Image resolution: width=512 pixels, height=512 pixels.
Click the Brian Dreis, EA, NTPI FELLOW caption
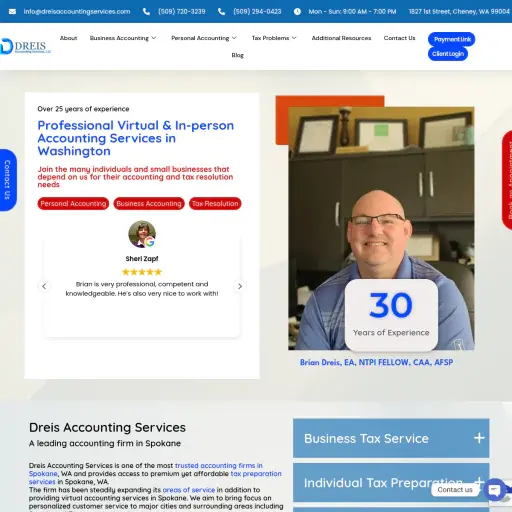tap(376, 362)
